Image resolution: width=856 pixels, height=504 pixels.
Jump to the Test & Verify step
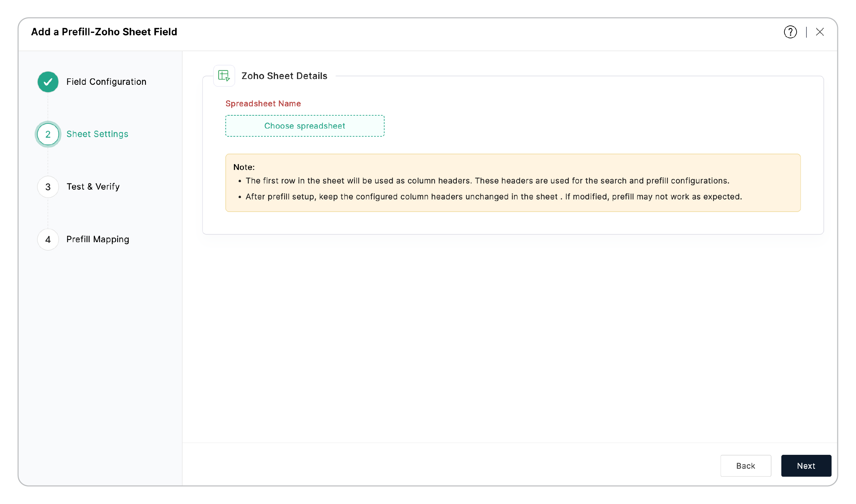(93, 187)
